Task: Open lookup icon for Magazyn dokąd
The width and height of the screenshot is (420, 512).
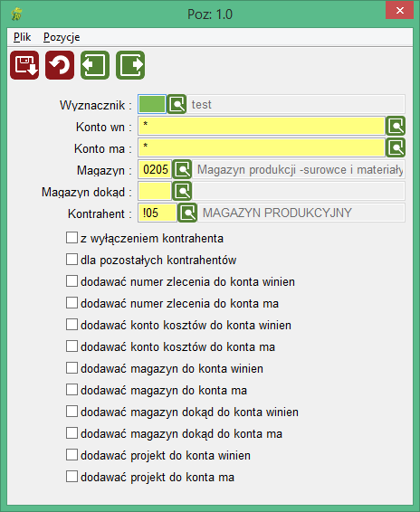Action: [182, 191]
